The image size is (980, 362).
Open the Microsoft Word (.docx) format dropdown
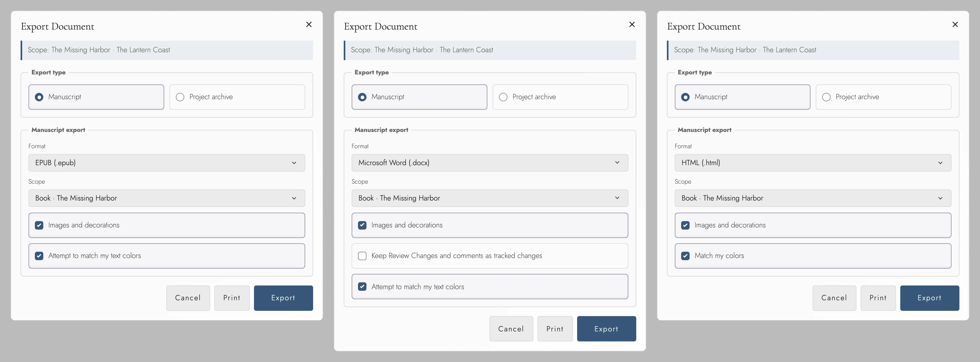[490, 163]
